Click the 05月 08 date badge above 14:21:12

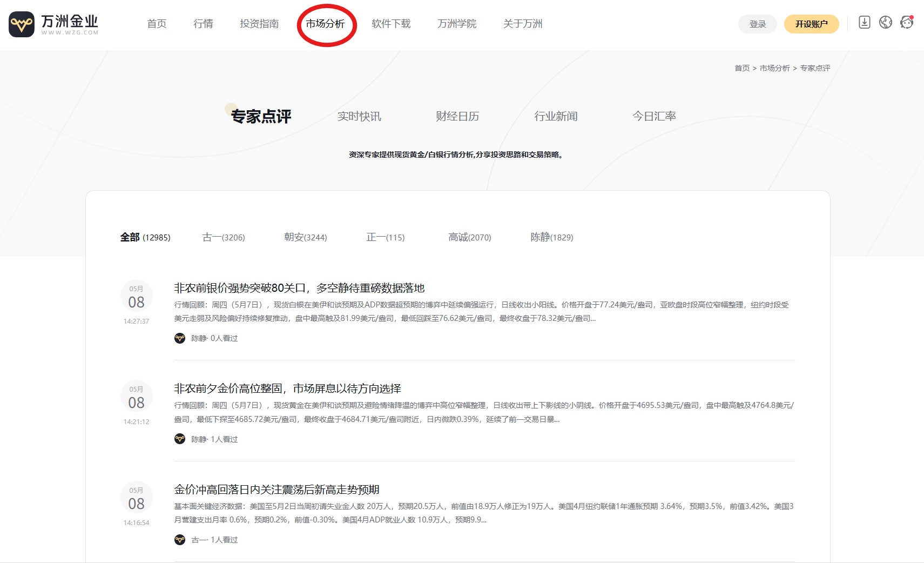[x=137, y=397]
